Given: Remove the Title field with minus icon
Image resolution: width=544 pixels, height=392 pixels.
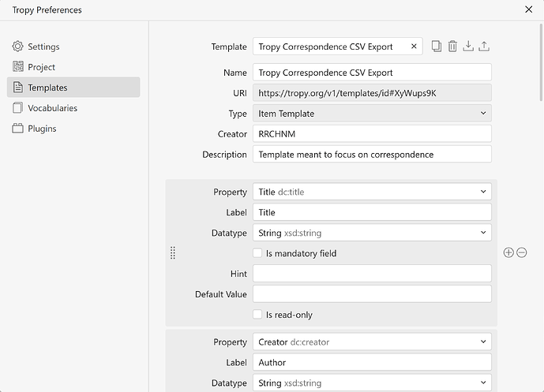Looking at the screenshot, I should pos(521,252).
